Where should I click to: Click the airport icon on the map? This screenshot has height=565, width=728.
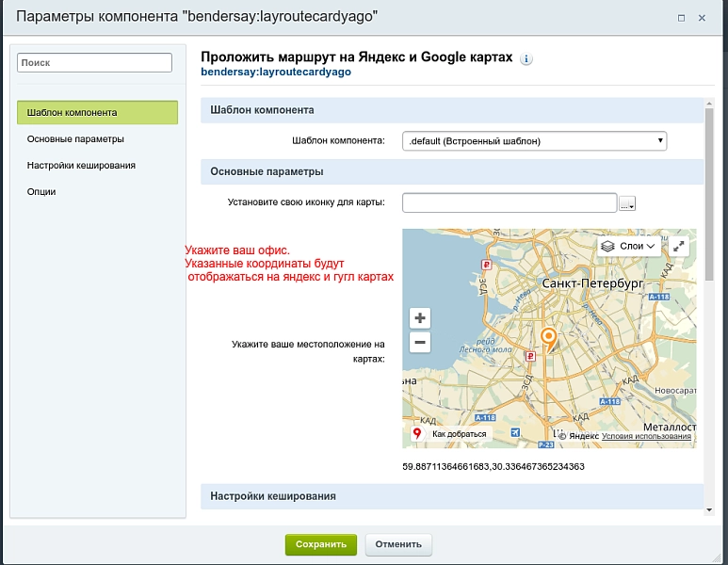click(x=515, y=432)
